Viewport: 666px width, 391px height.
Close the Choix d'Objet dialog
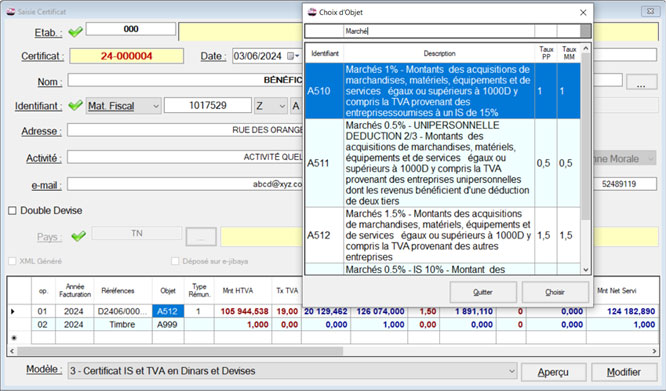tap(583, 13)
